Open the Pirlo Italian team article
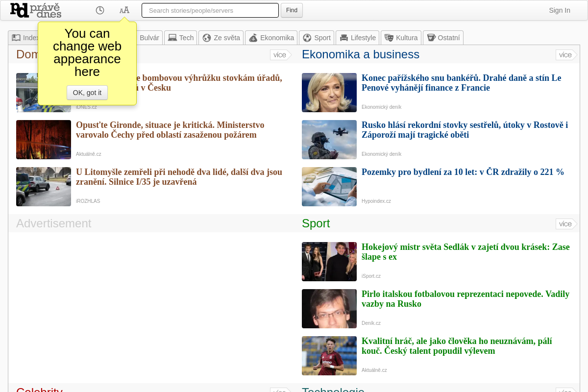This screenshot has width=588, height=392. coord(465,299)
